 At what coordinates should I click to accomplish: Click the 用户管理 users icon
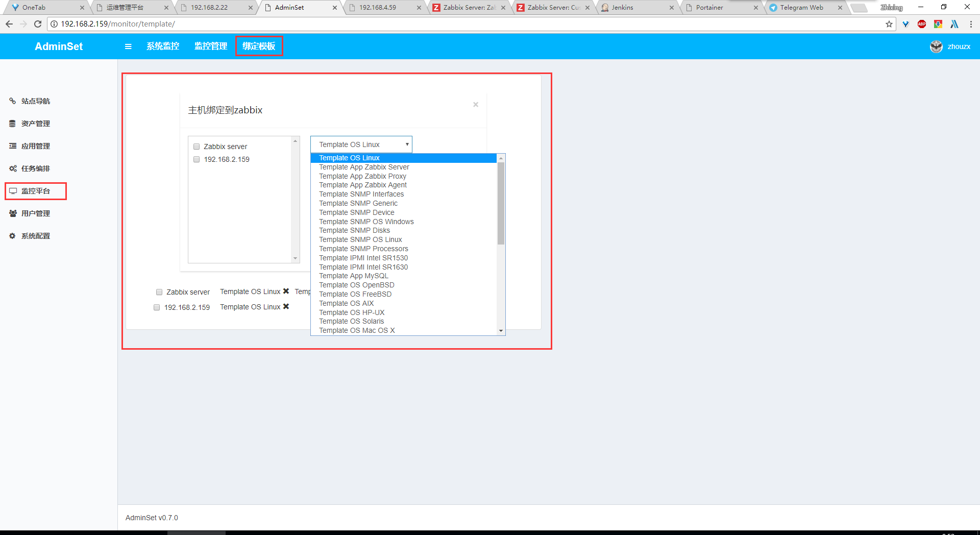click(13, 213)
